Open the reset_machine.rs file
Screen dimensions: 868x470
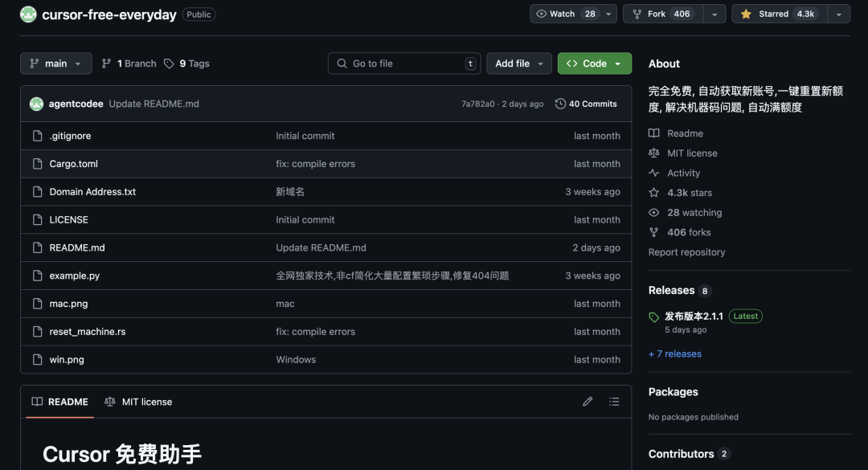click(x=88, y=332)
